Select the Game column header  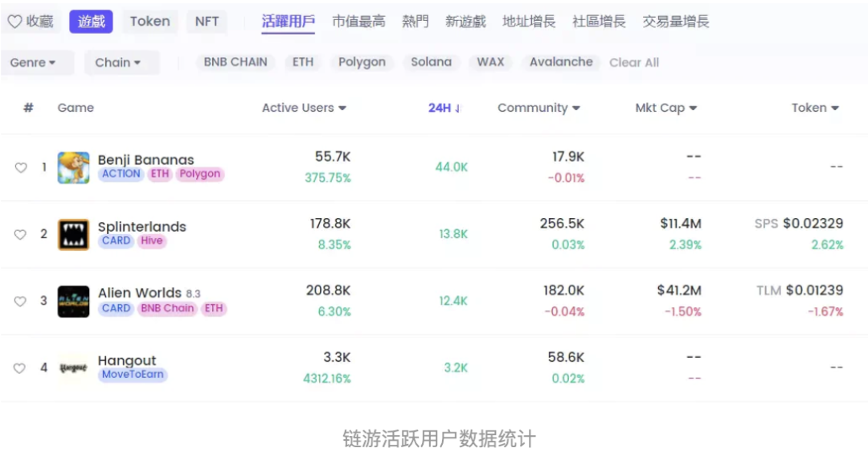pyautogui.click(x=76, y=108)
